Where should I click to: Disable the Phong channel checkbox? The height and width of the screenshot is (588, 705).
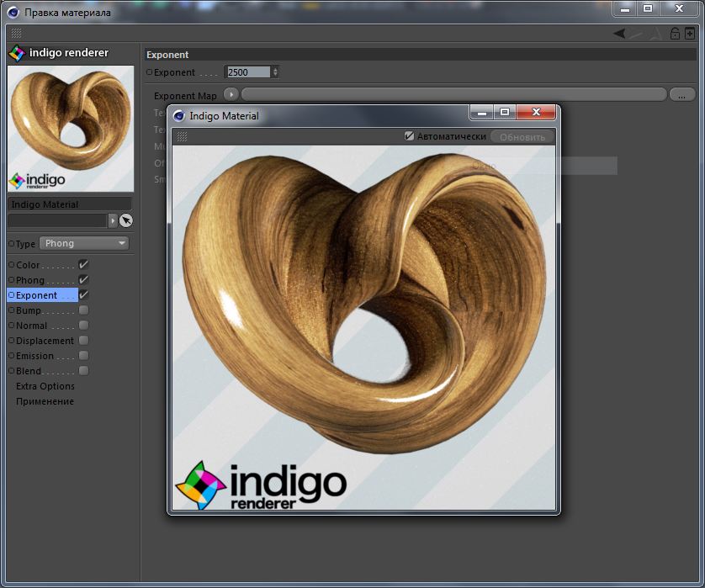coord(83,279)
